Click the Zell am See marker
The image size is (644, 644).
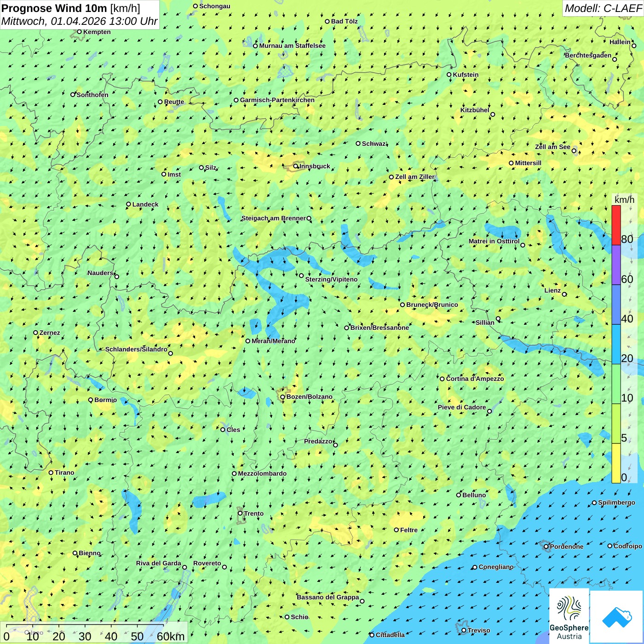574,151
